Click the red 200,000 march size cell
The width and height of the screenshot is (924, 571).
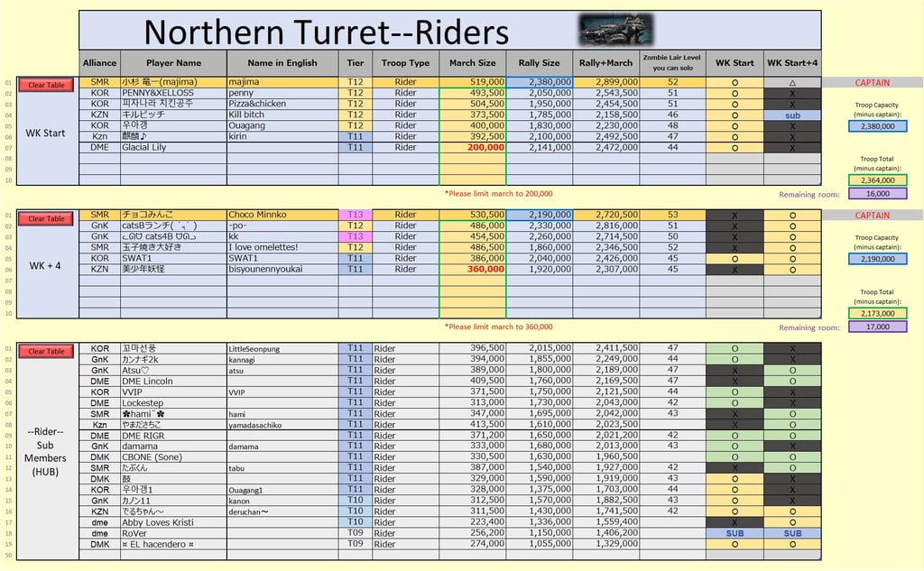click(x=473, y=147)
